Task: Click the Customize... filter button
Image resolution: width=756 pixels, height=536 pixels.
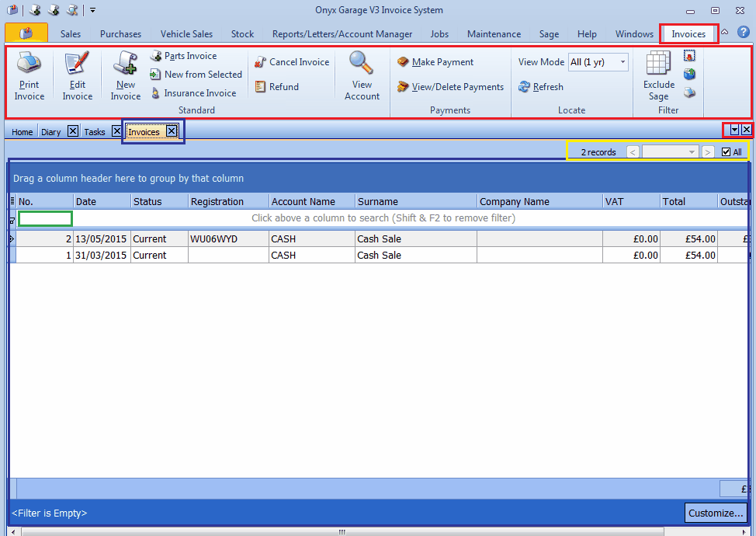Action: point(716,513)
